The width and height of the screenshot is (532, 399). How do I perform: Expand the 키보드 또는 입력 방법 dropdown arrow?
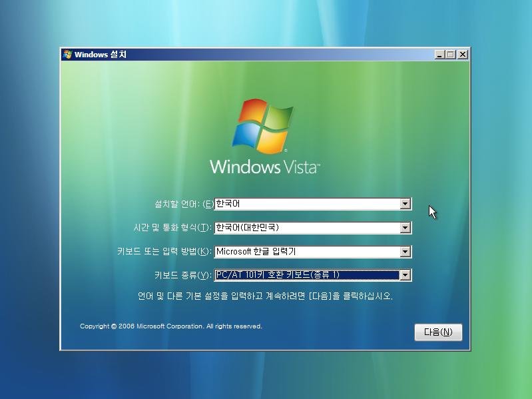(405, 252)
